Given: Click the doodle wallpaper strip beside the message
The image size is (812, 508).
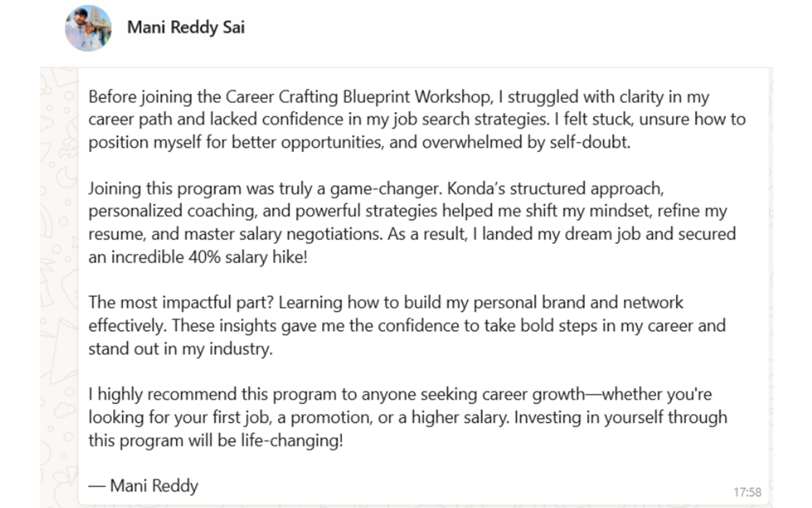Looking at the screenshot, I should point(59,284).
